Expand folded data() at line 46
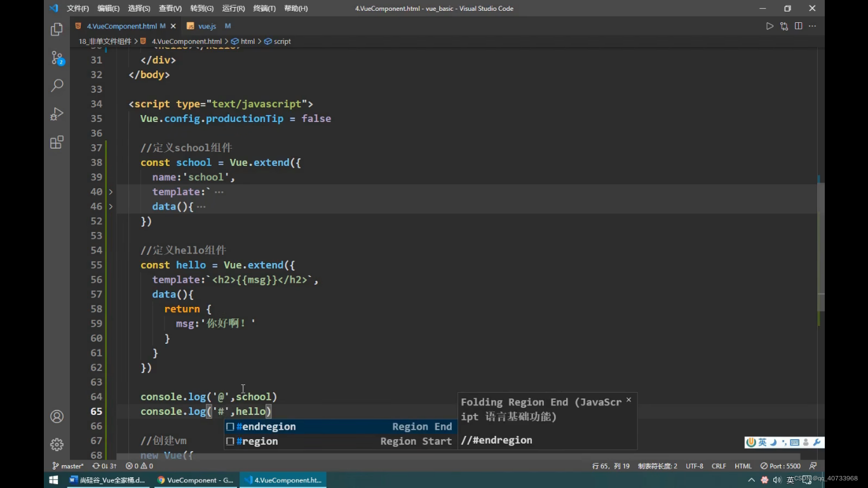This screenshot has width=868, height=488. click(111, 207)
